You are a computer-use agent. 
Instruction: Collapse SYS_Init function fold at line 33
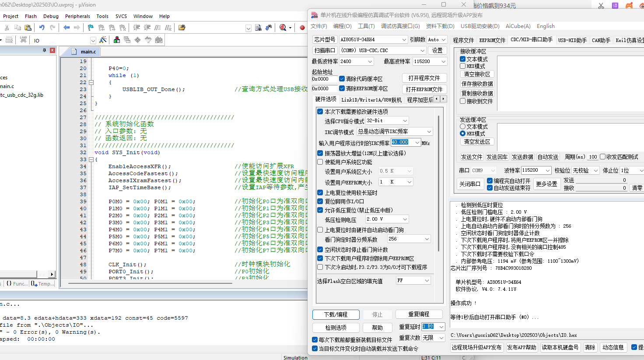pyautogui.click(x=91, y=159)
